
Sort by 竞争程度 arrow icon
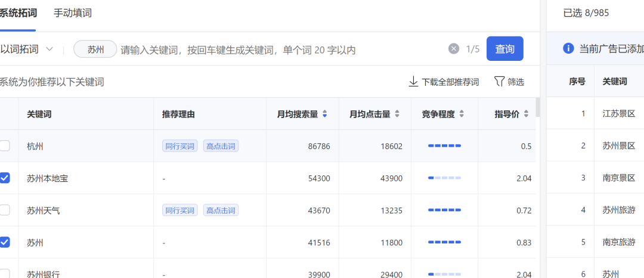click(x=462, y=114)
